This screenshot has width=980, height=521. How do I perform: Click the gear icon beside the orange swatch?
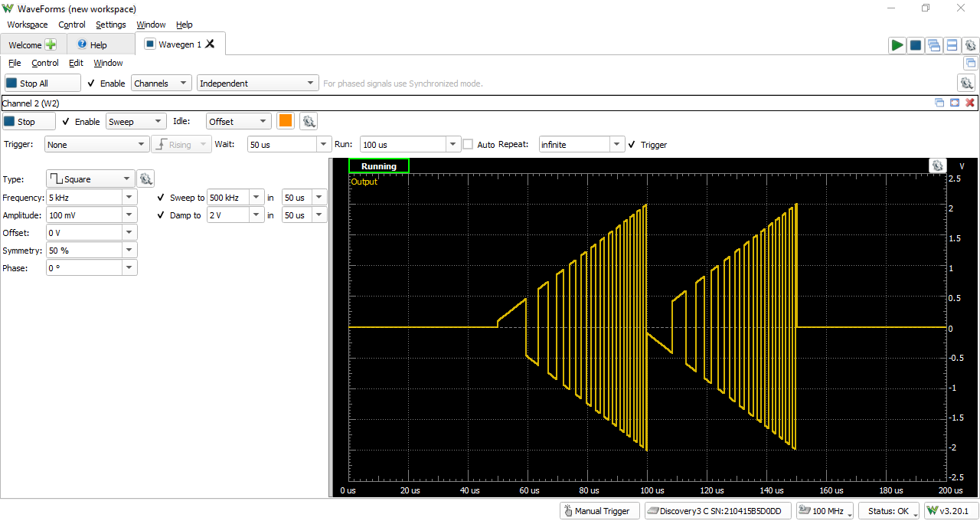308,121
